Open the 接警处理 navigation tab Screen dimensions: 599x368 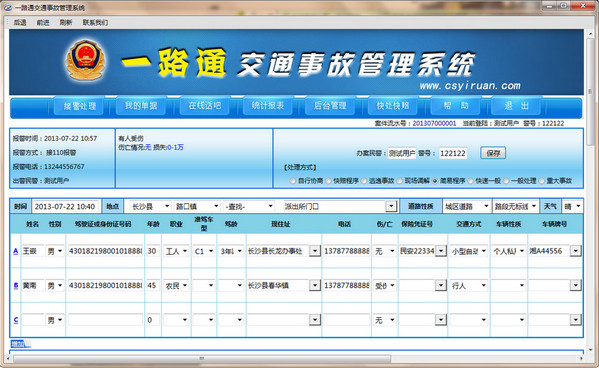click(x=79, y=106)
